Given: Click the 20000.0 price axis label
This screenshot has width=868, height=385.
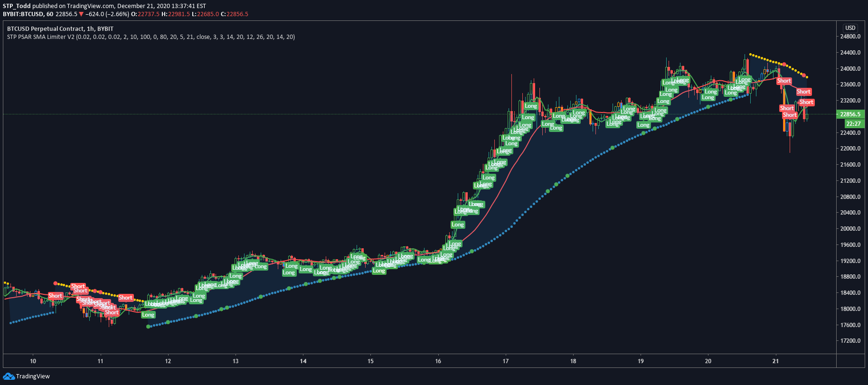Looking at the screenshot, I should [850, 229].
